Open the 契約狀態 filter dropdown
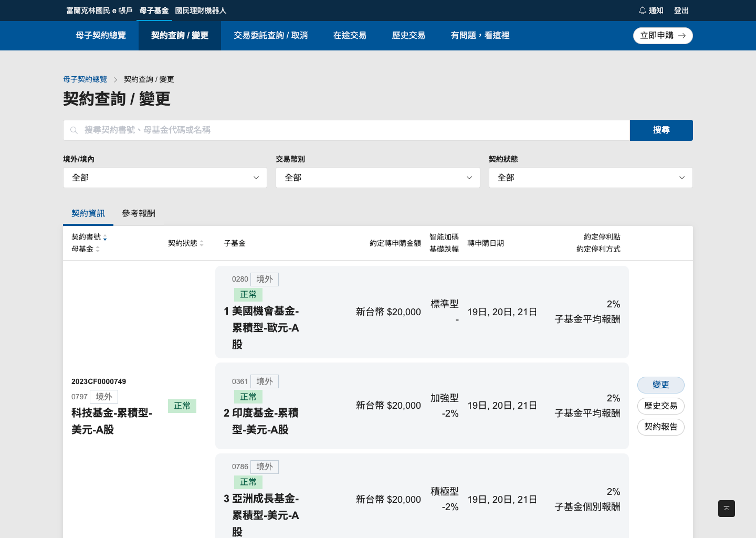Screen dimensions: 756x538 point(591,178)
